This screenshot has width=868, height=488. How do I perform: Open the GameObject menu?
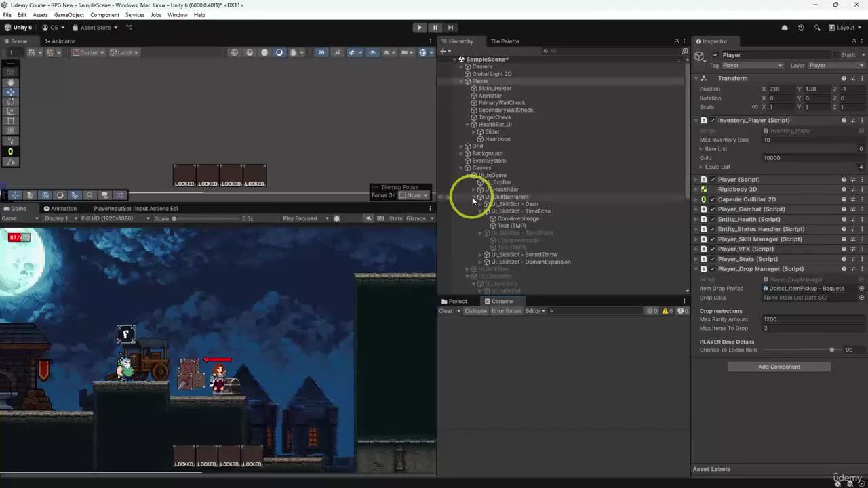68,15
